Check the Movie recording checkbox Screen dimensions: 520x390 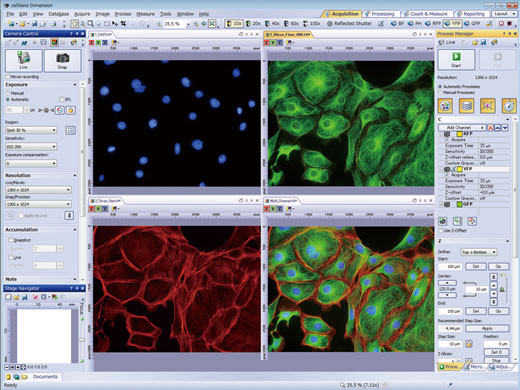click(8, 77)
